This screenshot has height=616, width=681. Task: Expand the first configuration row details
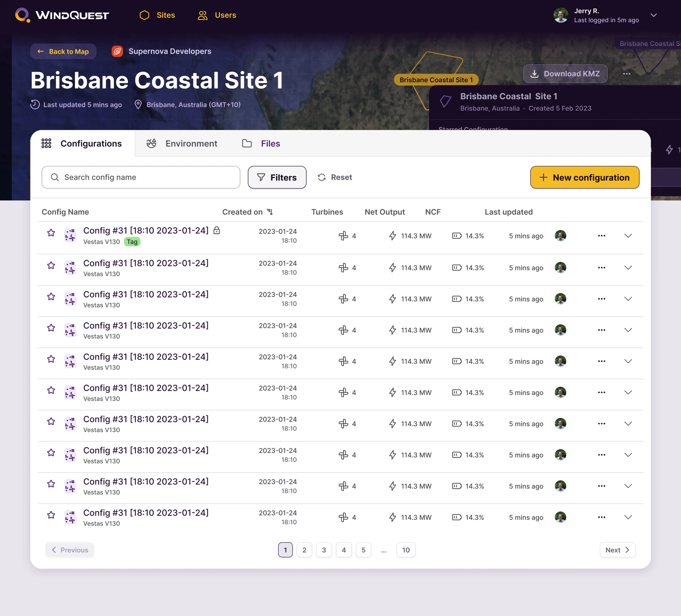point(628,236)
